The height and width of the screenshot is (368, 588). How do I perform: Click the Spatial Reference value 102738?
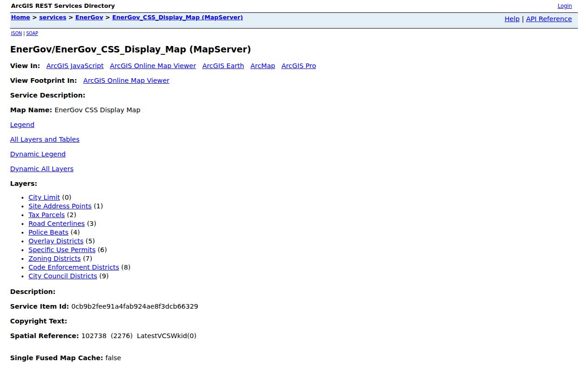(94, 336)
